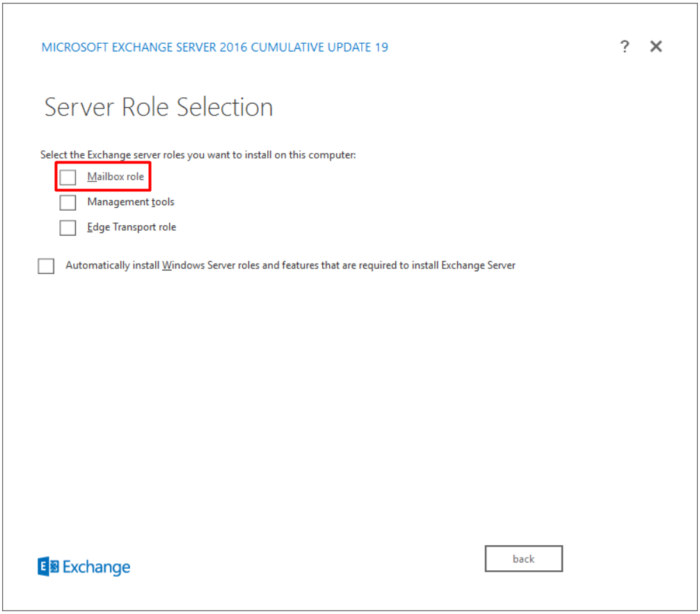Click the Server Role Selection heading

tap(159, 108)
